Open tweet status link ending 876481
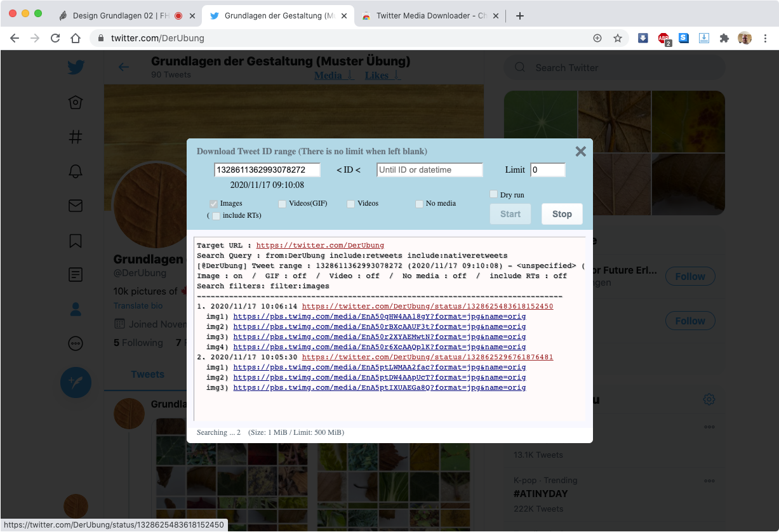779x532 pixels. (427, 357)
